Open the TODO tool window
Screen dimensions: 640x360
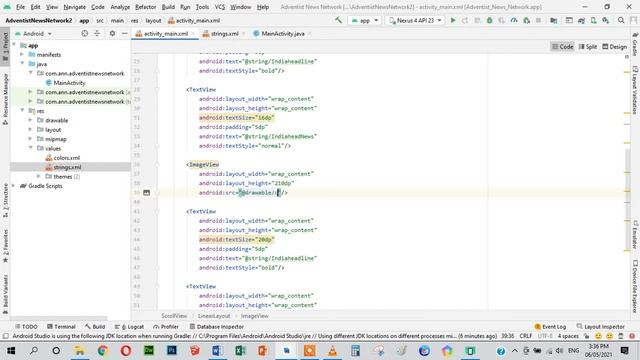(x=26, y=327)
